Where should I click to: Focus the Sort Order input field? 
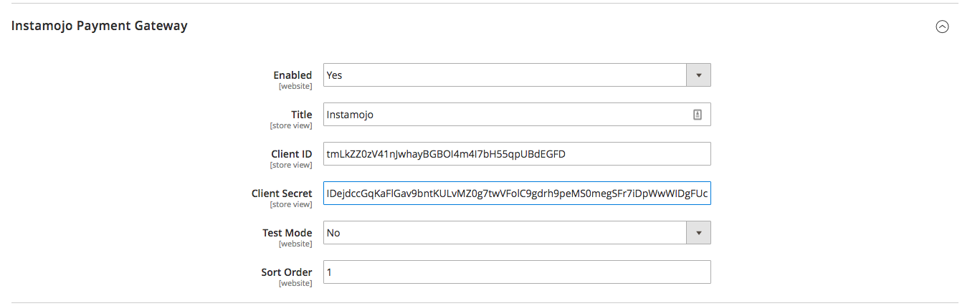point(517,272)
